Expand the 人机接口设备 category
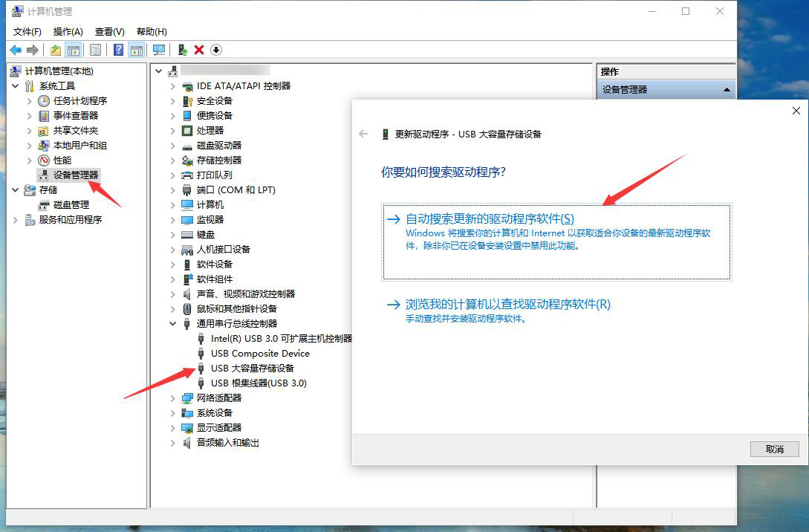Screen dimensions: 809x532 click(173, 250)
